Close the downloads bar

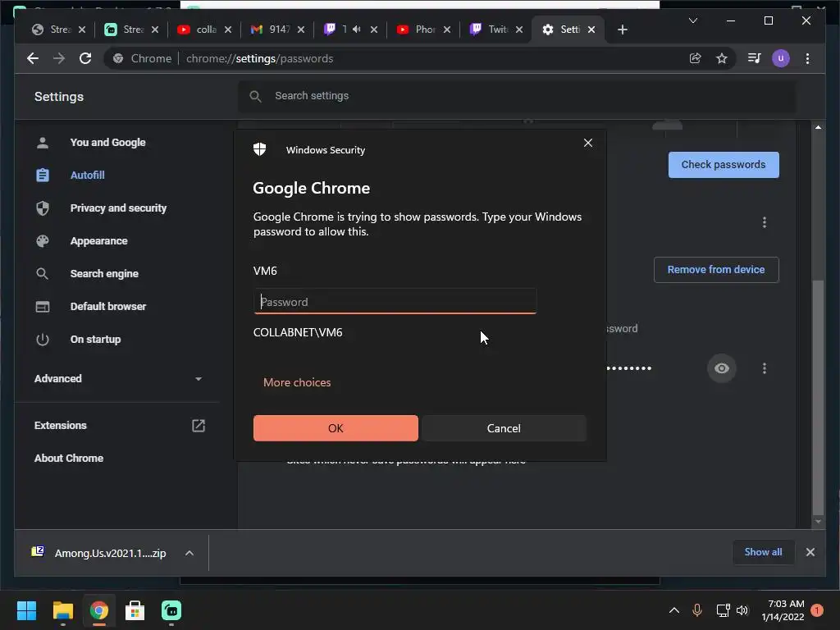point(810,552)
